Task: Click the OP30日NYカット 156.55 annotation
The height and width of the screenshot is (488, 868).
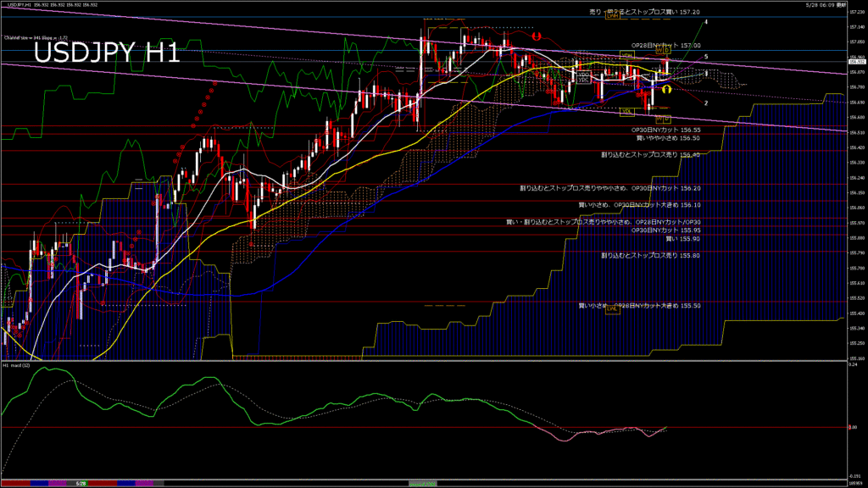Action: click(666, 130)
